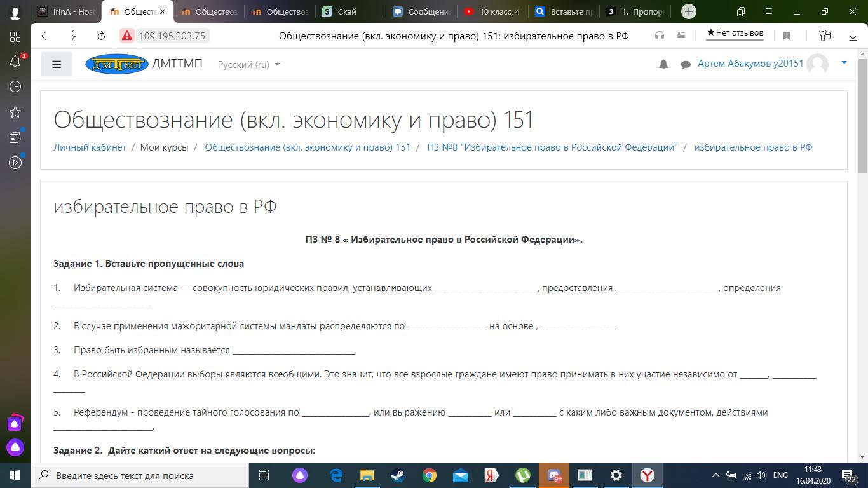This screenshot has width=868, height=488.
Task: Show hidden system tray icons chevron
Action: (715, 475)
